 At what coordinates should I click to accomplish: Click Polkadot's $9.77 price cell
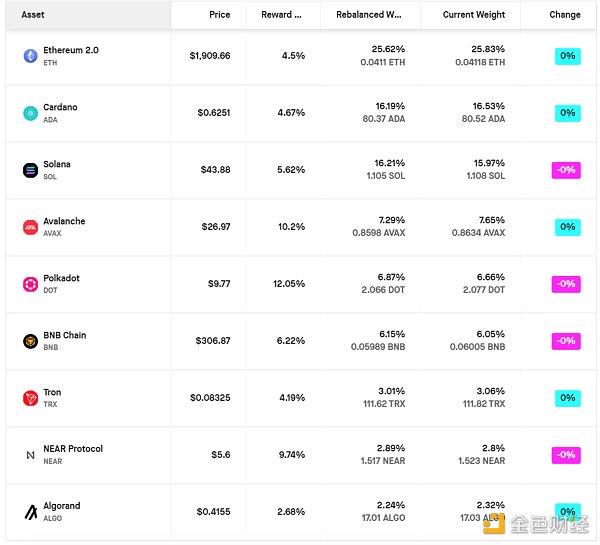click(x=218, y=284)
